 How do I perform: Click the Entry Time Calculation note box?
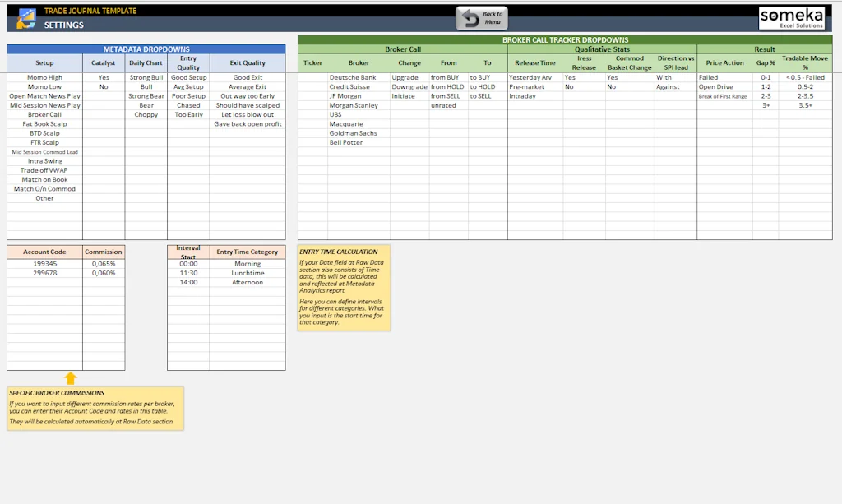coord(343,288)
